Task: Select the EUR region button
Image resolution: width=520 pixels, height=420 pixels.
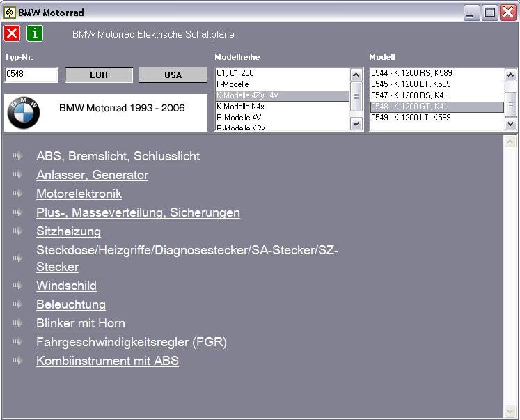Action: pyautogui.click(x=99, y=75)
